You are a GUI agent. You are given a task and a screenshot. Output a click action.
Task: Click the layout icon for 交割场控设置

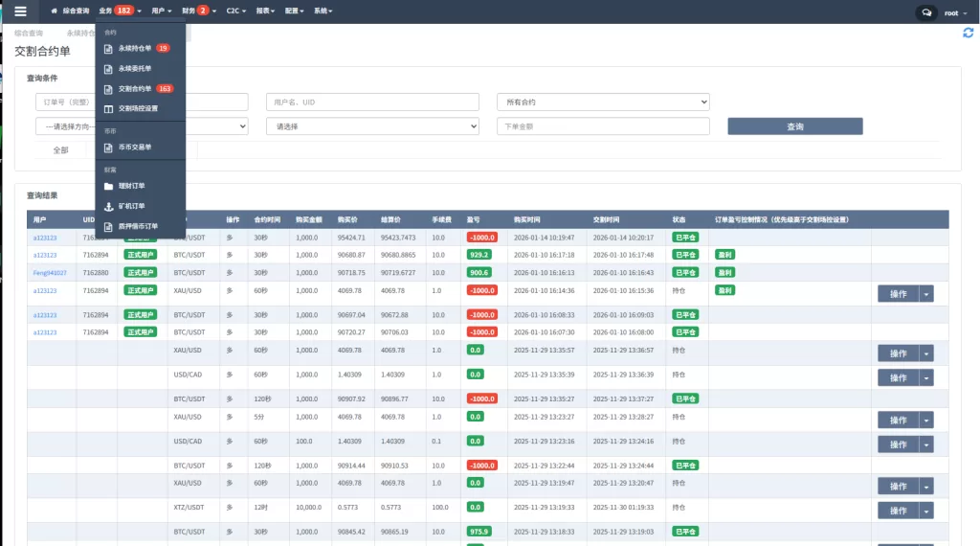coord(109,108)
